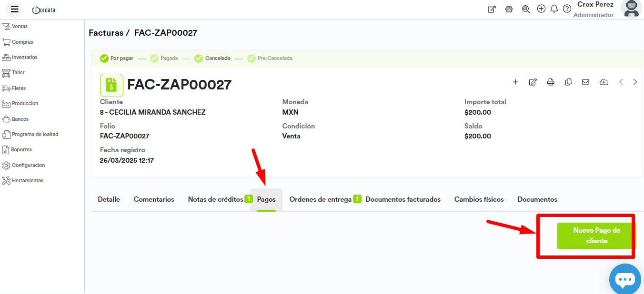Click the print invoice icon

coord(551,82)
